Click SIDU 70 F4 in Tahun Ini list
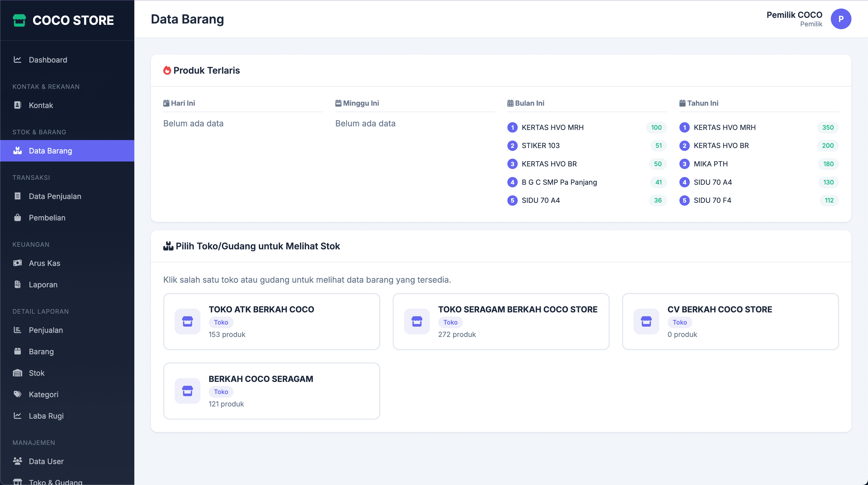868x485 pixels. coord(712,200)
